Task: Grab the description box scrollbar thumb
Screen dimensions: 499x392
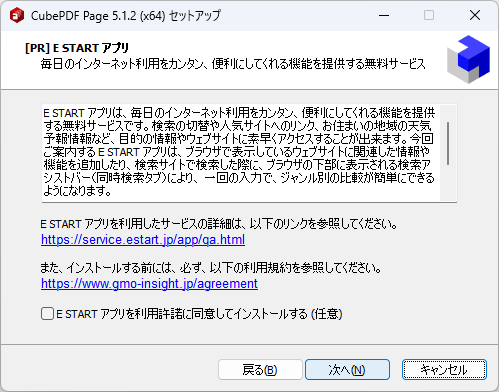Action: (448, 143)
